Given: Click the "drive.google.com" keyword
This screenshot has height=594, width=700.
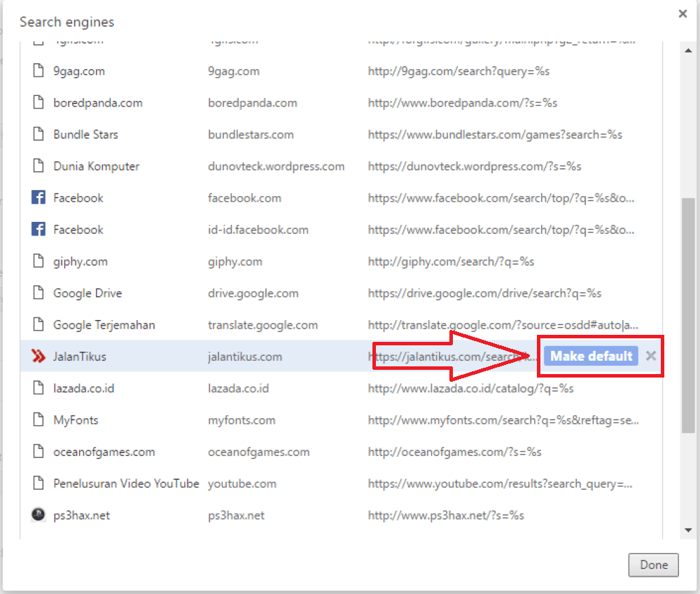Looking at the screenshot, I should [253, 293].
